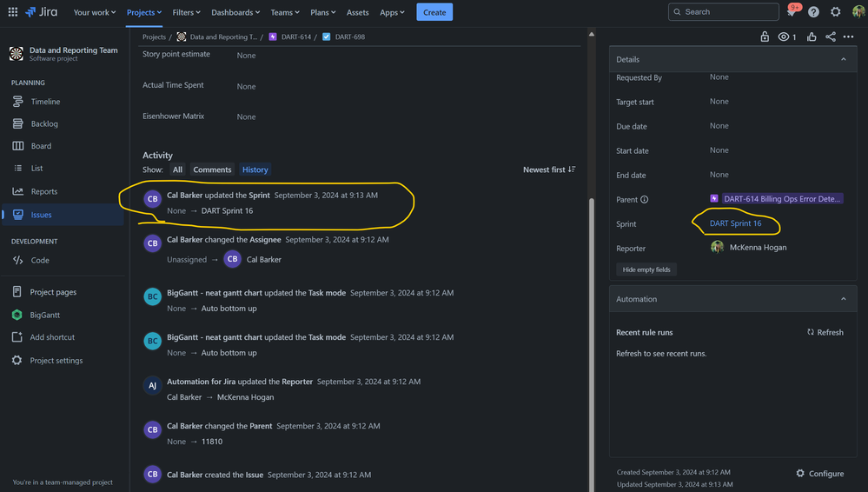Click Eisenhower Matrix value None
This screenshot has width=868, height=492.
[247, 116]
